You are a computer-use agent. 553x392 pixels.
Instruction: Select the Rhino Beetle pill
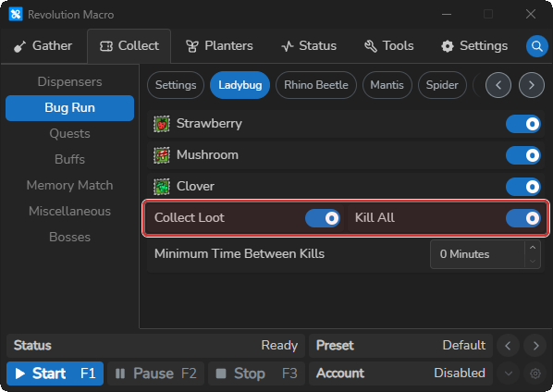tap(316, 85)
